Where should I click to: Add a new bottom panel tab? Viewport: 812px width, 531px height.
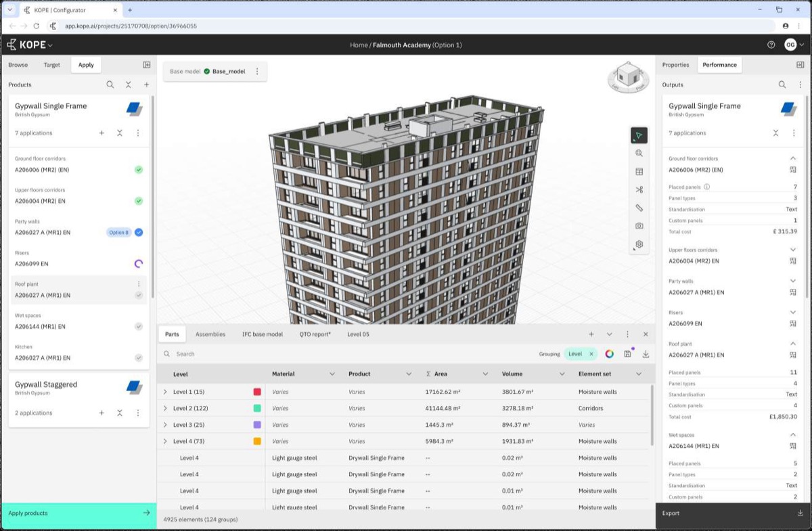click(x=591, y=334)
